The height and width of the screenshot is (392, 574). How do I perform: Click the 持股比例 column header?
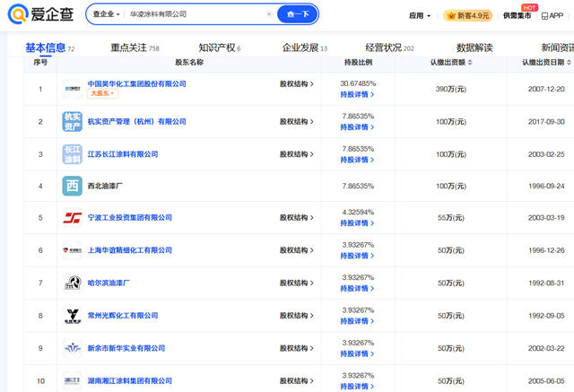click(358, 62)
